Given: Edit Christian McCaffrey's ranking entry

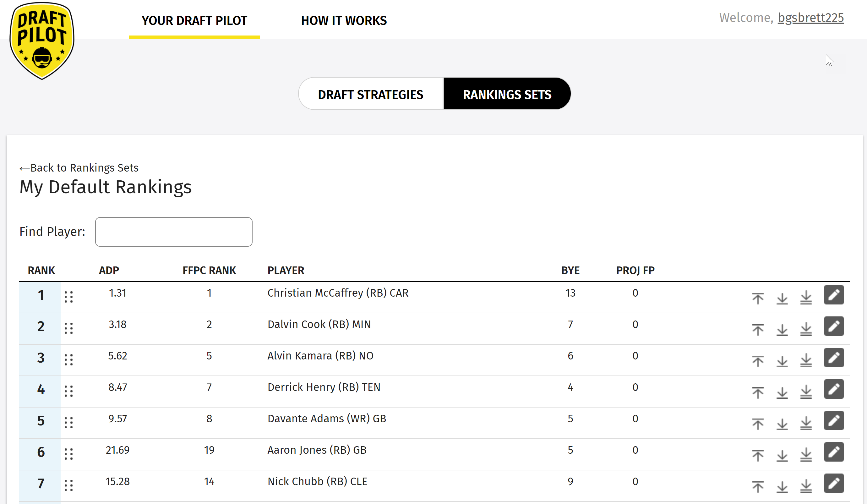Looking at the screenshot, I should click(x=834, y=295).
